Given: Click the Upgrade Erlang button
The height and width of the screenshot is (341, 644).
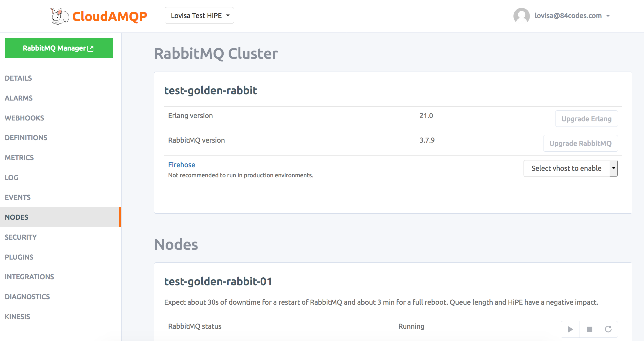Looking at the screenshot, I should click(x=586, y=119).
